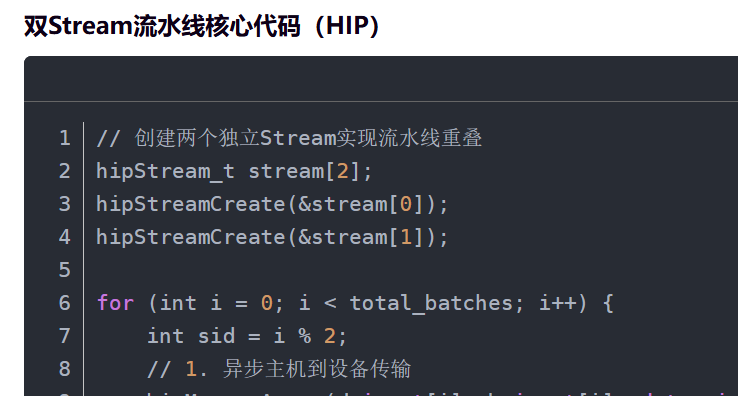This screenshot has width=738, height=396.
Task: Click line number 7 in gutter
Action: [x=65, y=336]
